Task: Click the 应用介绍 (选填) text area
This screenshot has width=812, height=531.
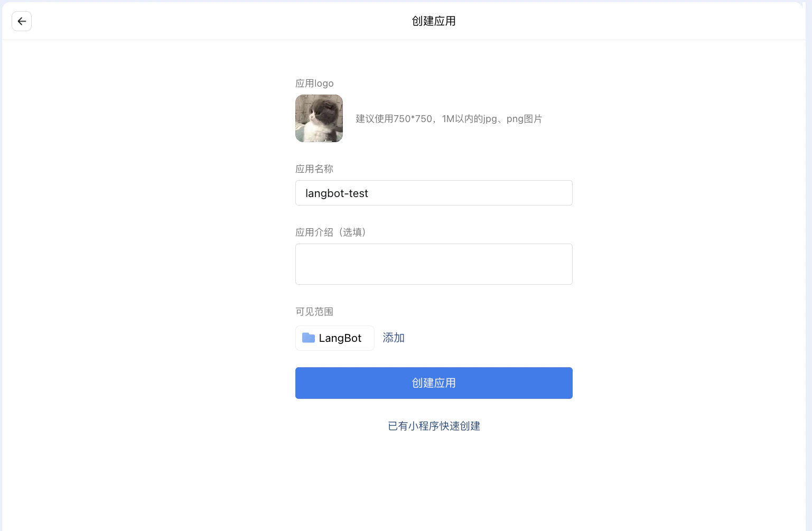Action: [x=433, y=264]
